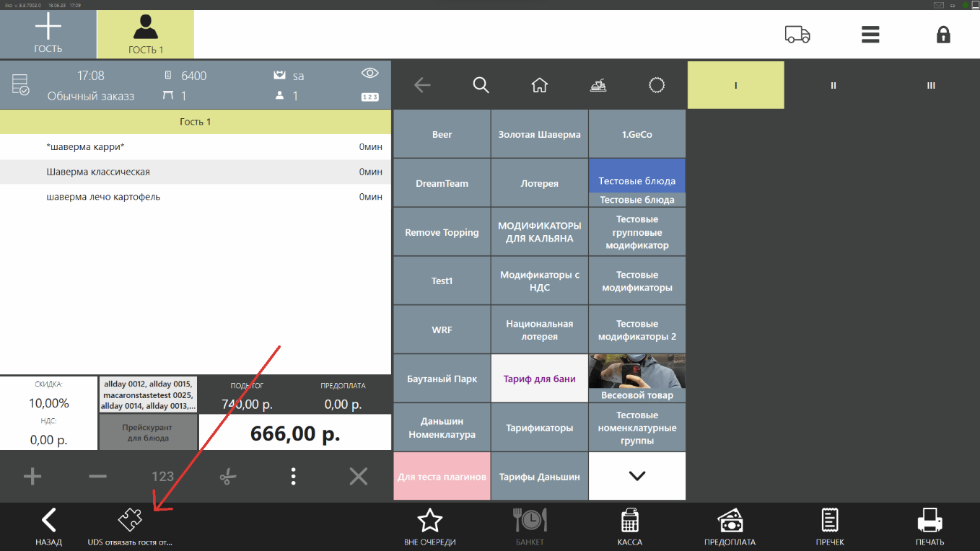Open the Лотерея category
Viewport: 980px width, 551px height.
pos(539,183)
